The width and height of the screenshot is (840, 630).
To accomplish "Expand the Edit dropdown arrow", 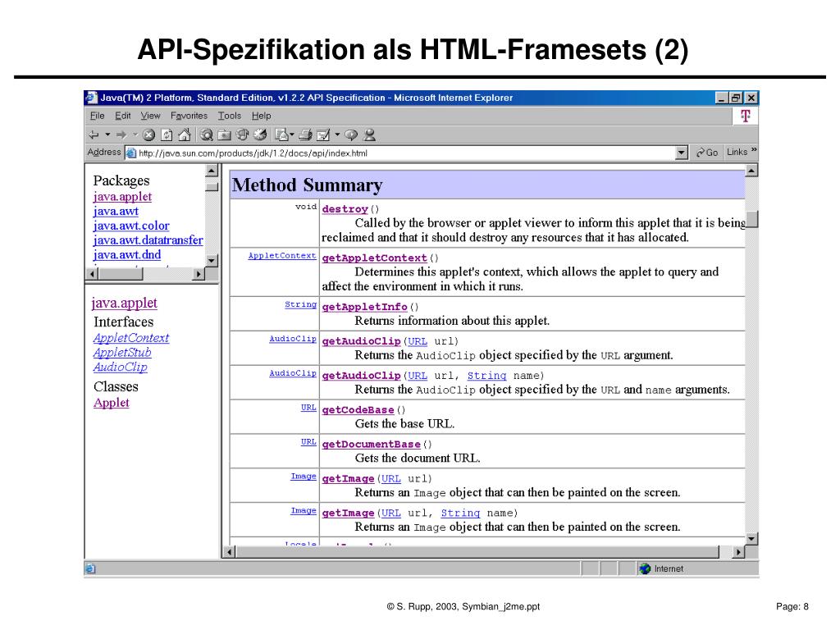I will pyautogui.click(x=337, y=135).
